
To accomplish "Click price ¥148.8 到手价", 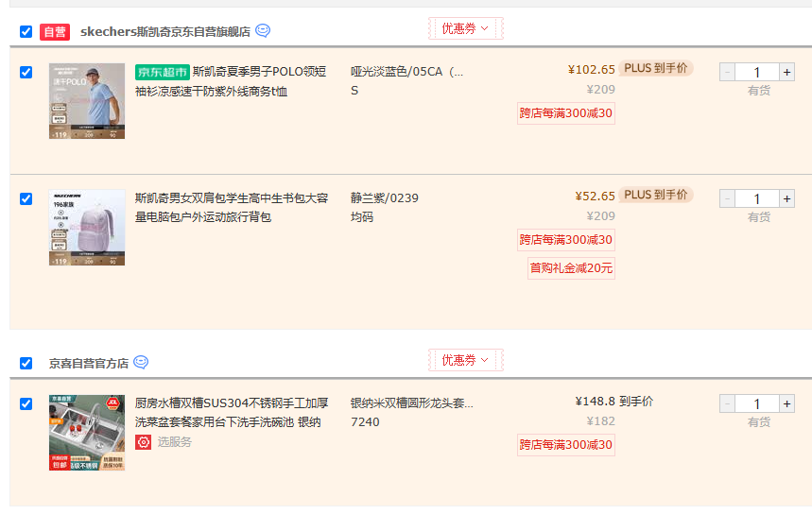I will 614,402.
